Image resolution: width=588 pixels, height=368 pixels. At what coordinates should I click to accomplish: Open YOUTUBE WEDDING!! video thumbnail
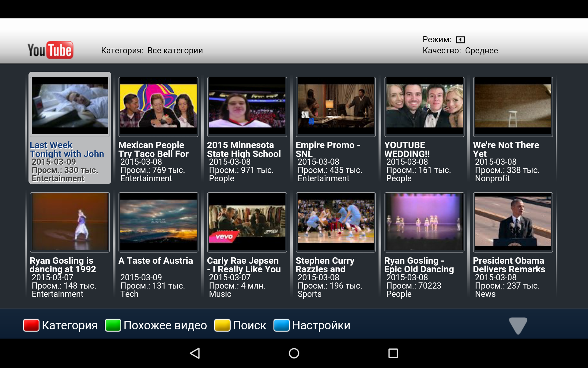[x=424, y=107]
